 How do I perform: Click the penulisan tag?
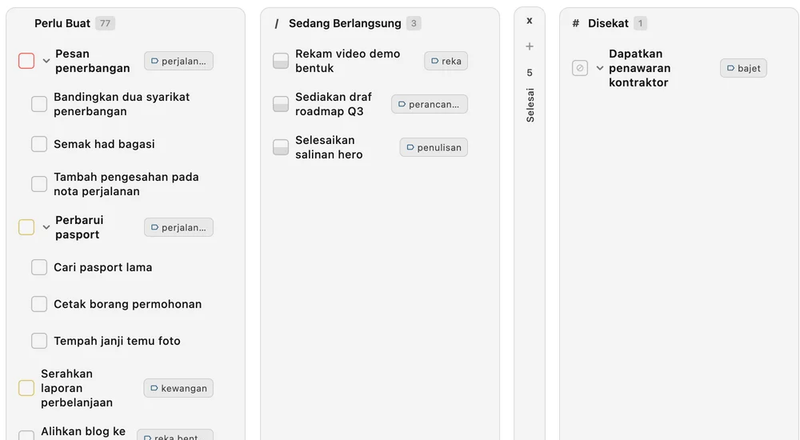coord(434,148)
